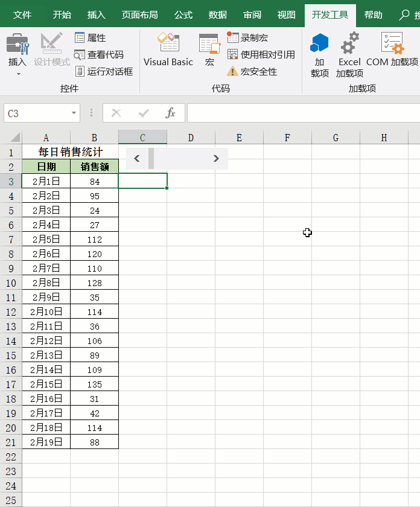Open the Macros (宏) list
Screen dimensions: 420x507
point(209,49)
